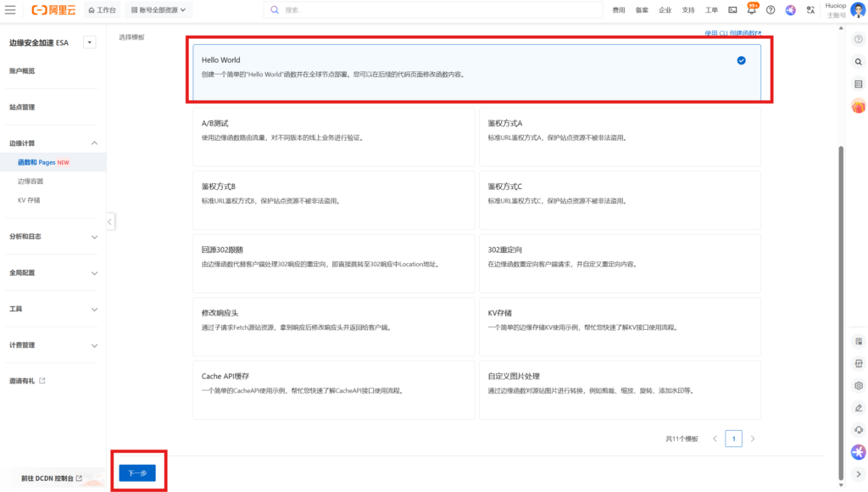Click the help question mark in top bar

tap(771, 10)
